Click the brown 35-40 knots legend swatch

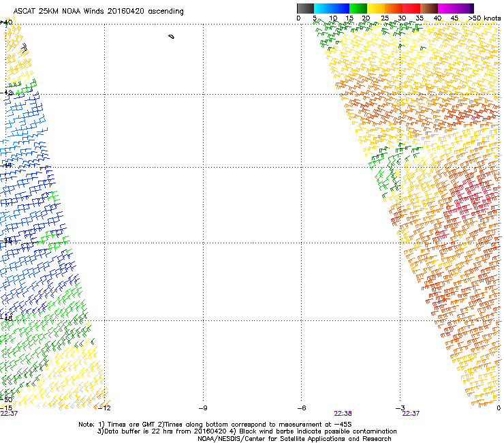point(429,8)
